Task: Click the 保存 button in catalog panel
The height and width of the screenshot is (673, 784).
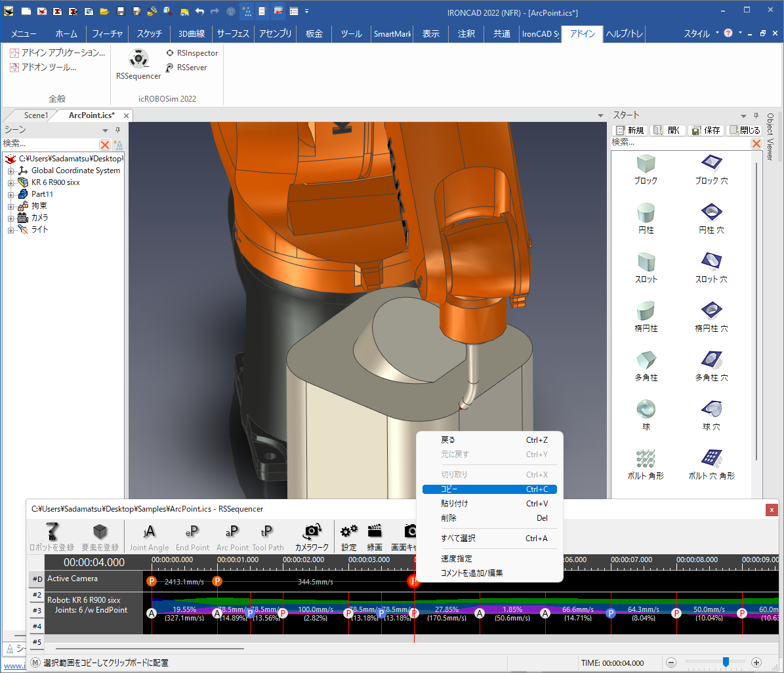Action: tap(705, 131)
